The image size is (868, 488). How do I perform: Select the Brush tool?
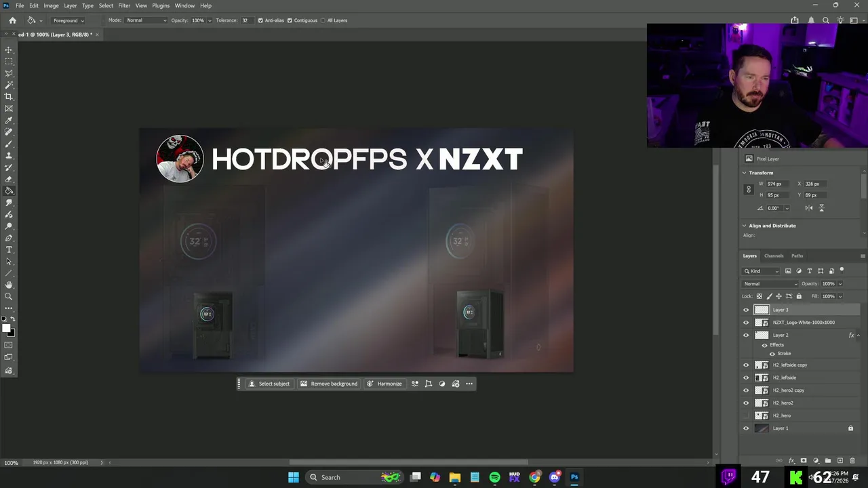pos(9,144)
